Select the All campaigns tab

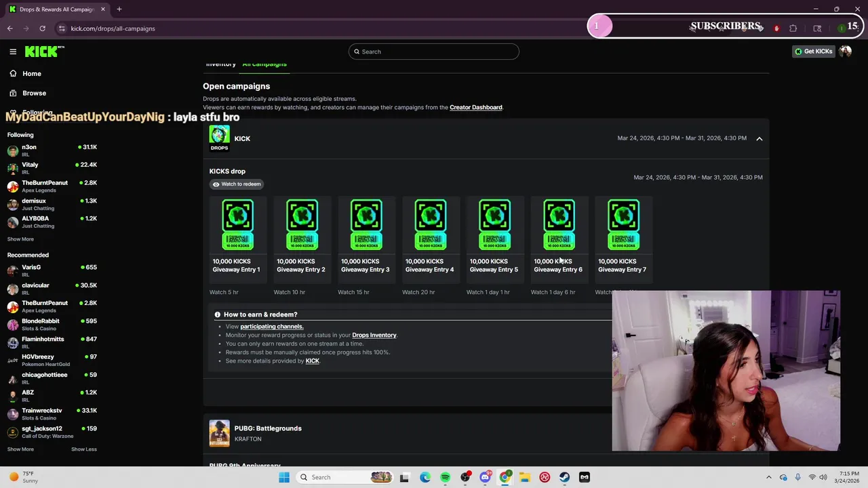click(264, 64)
